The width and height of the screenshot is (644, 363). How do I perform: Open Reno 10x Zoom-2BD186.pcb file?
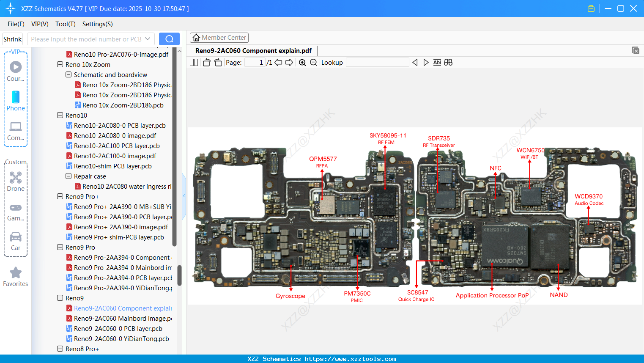pos(119,105)
